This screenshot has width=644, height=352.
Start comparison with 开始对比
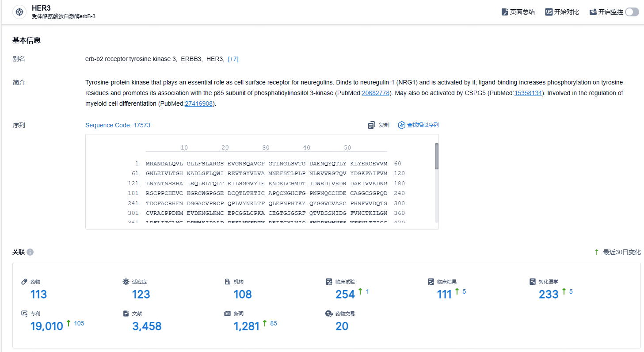pos(562,12)
